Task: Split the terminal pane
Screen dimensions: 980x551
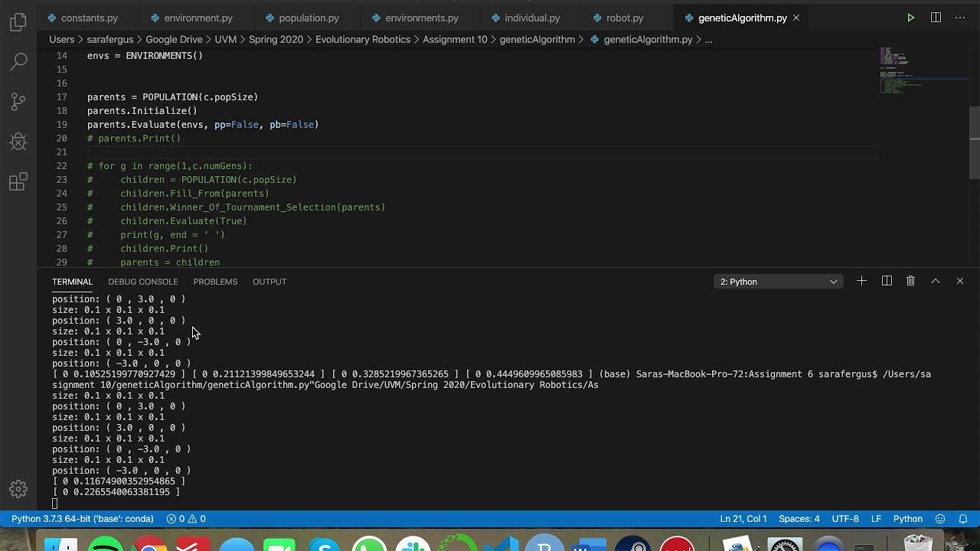Action: [x=887, y=282]
